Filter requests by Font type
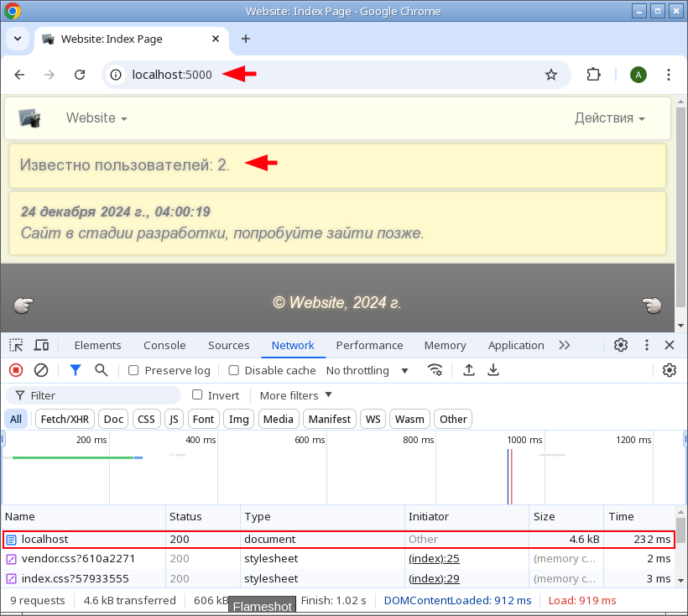 coord(203,419)
